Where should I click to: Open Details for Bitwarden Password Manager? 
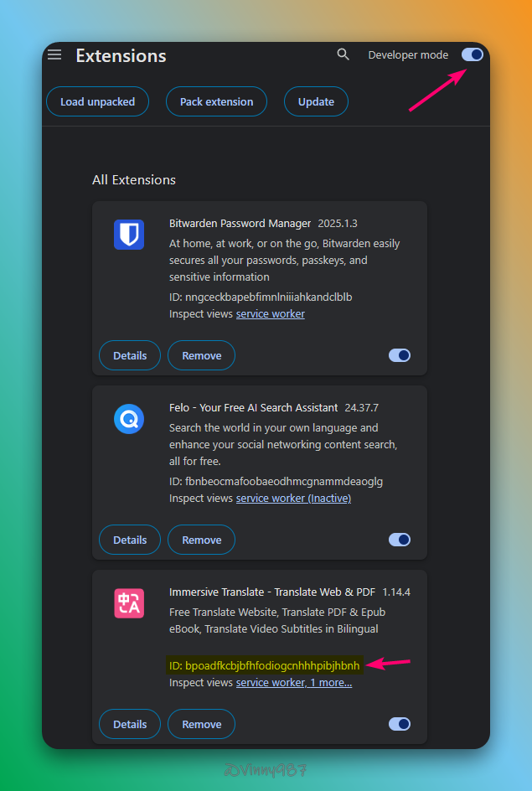point(130,355)
